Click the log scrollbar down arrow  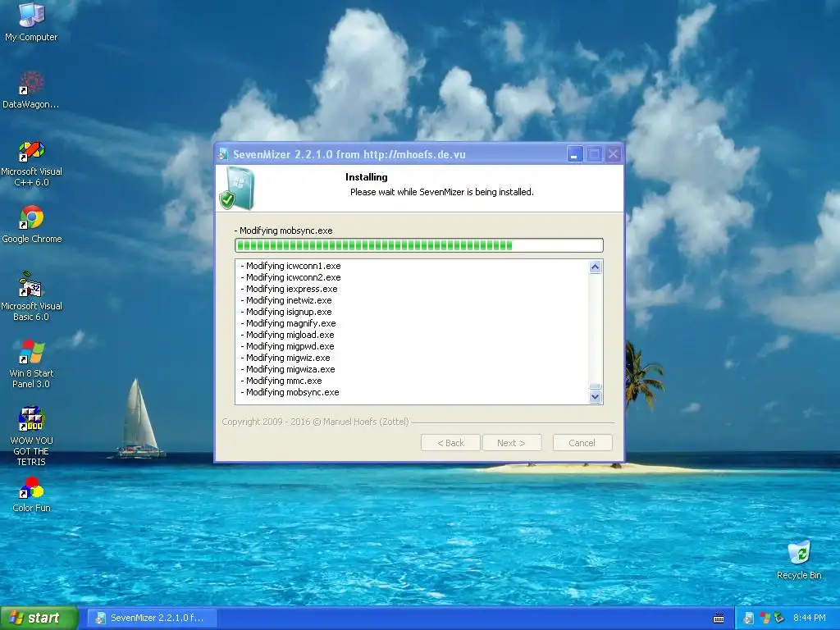click(x=596, y=397)
